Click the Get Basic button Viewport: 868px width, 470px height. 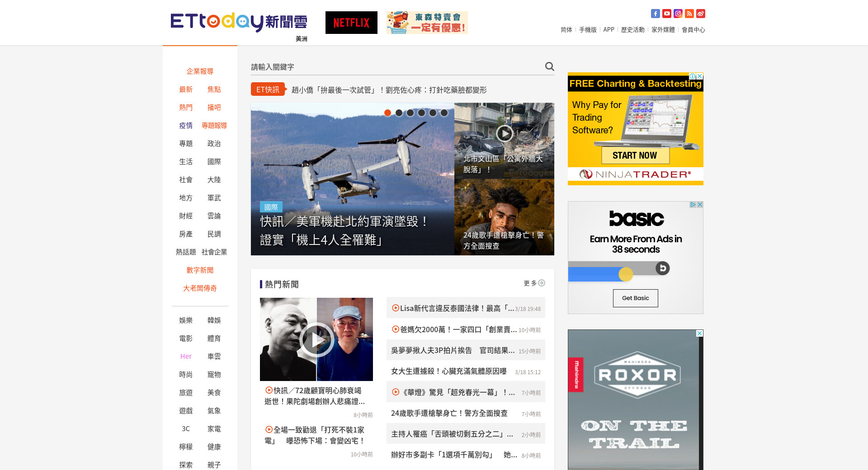tap(635, 298)
